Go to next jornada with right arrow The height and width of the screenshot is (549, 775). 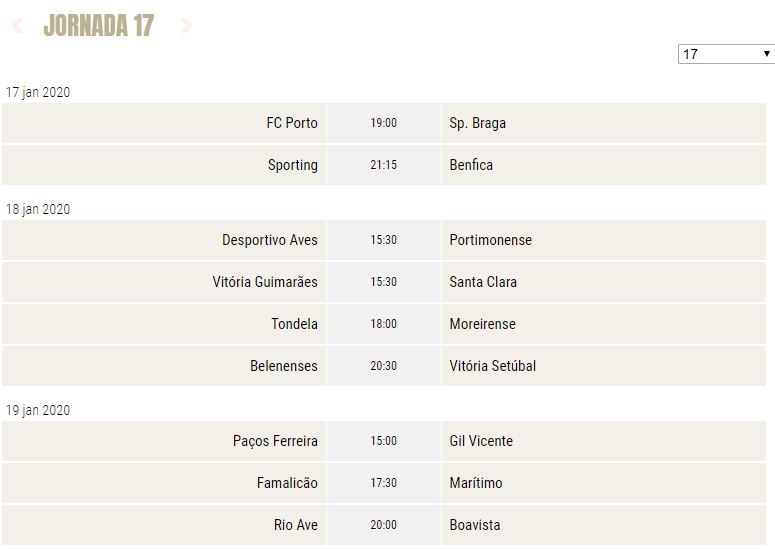[186, 25]
